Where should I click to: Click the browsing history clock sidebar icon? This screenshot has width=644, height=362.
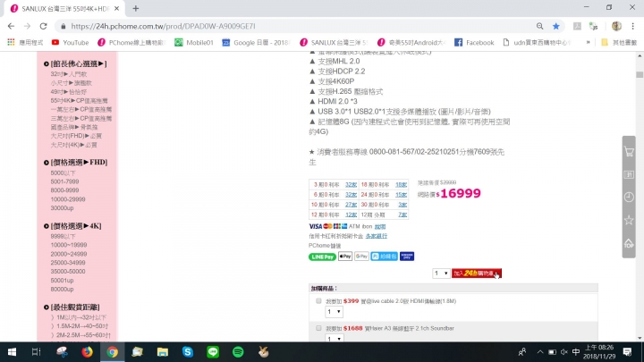point(629,197)
